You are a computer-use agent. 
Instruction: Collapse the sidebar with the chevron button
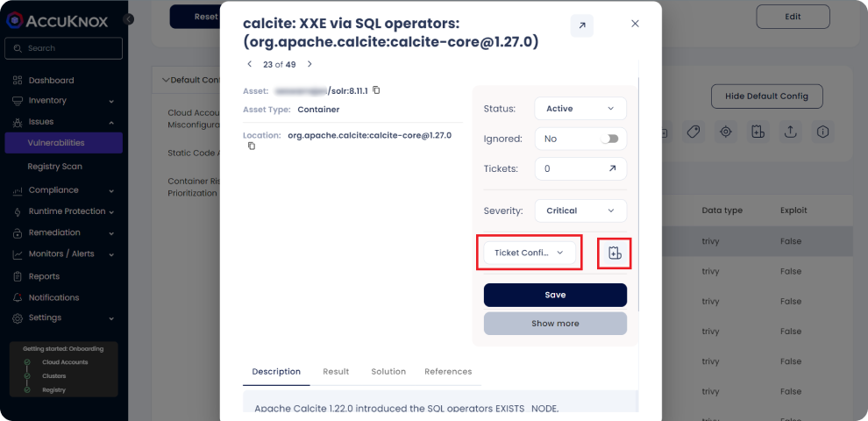click(129, 18)
